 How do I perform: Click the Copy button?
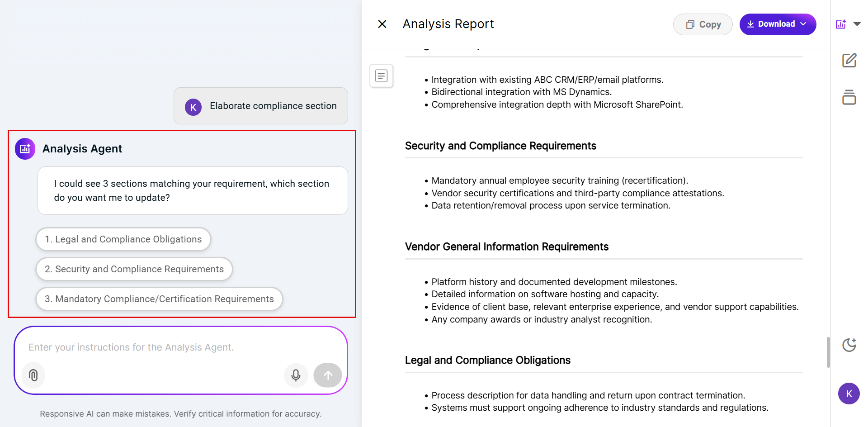click(703, 24)
